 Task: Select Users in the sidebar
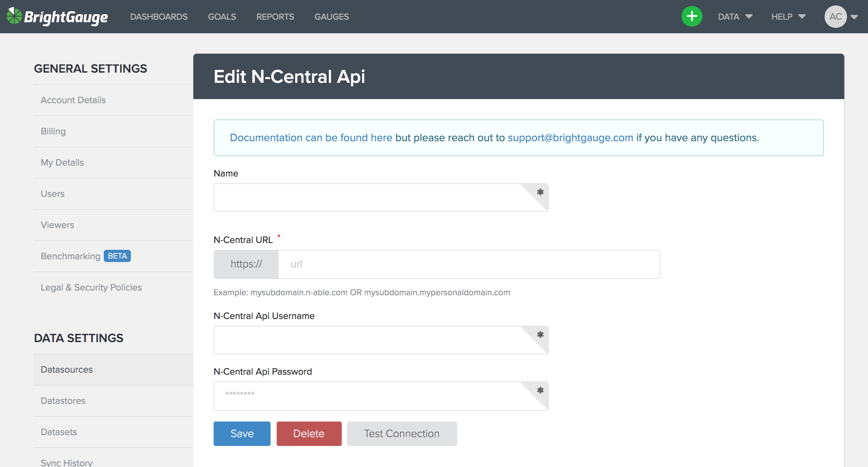[x=114, y=194]
